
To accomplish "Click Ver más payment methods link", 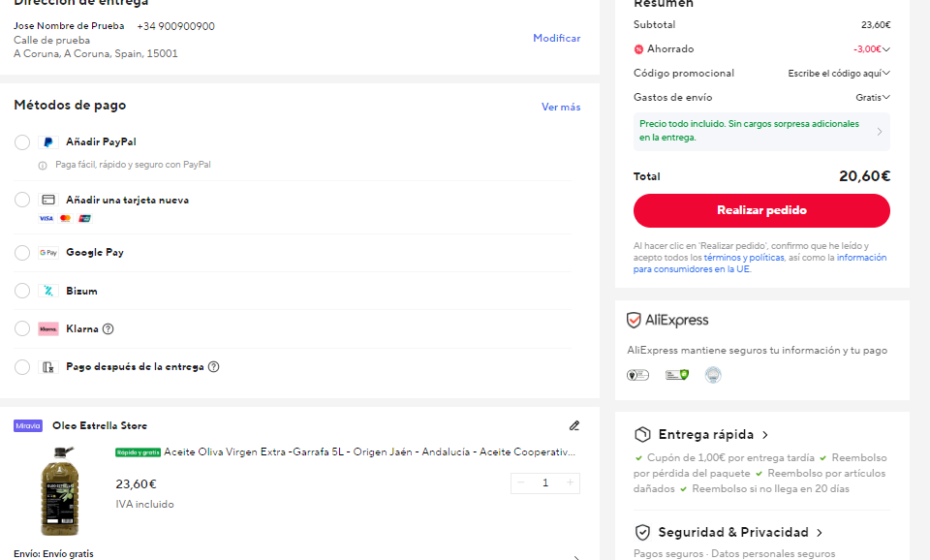I will click(x=561, y=107).
